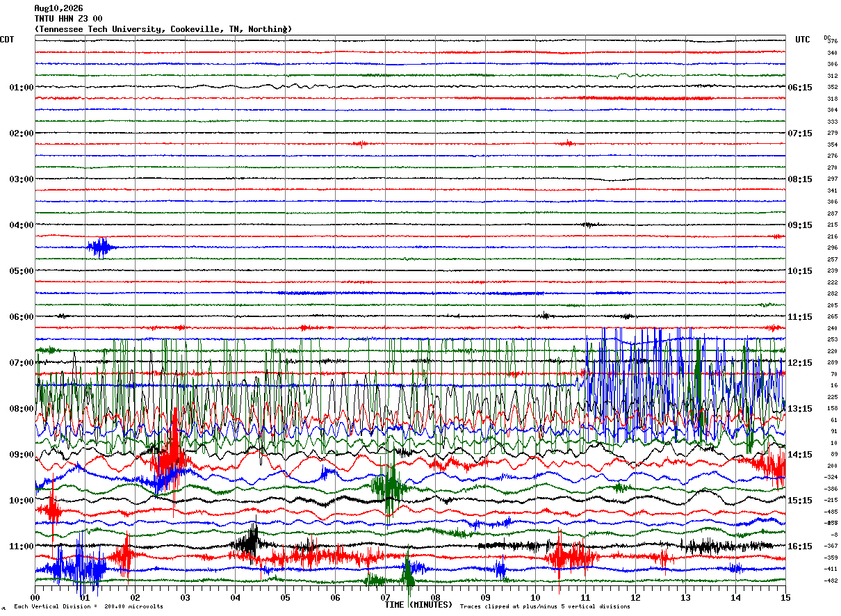Click the TIME (MINUTES) axis title
This screenshot has width=841, height=616.
[x=418, y=605]
